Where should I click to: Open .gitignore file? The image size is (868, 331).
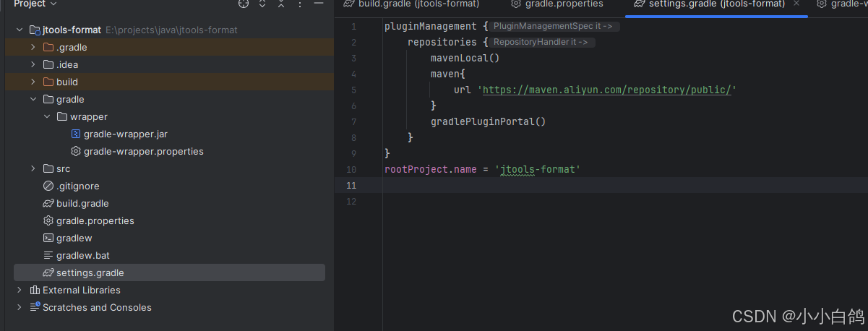78,186
